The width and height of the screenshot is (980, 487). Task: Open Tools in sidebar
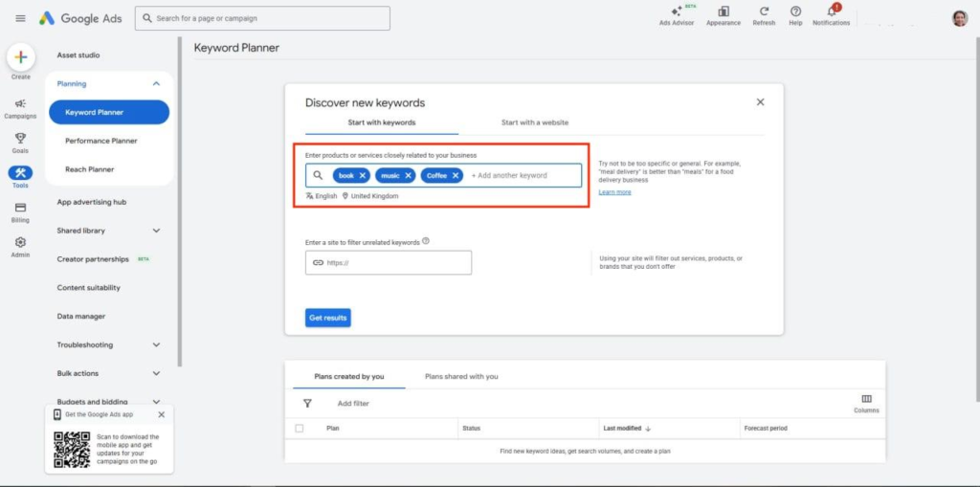(x=21, y=177)
